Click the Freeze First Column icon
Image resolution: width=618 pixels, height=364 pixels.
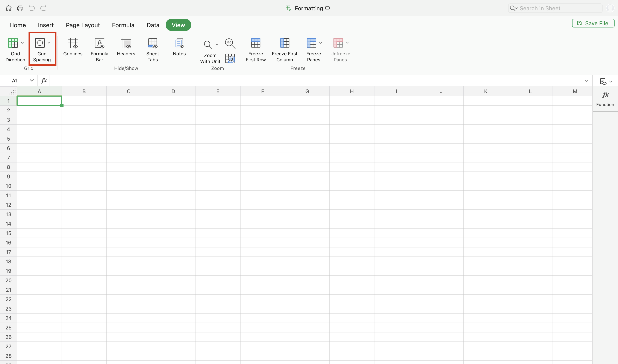point(285,43)
